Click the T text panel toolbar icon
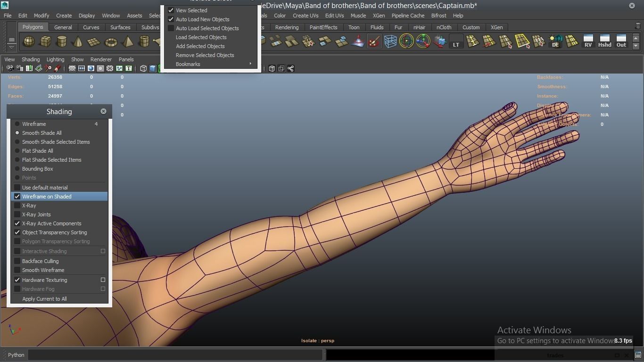 click(128, 68)
